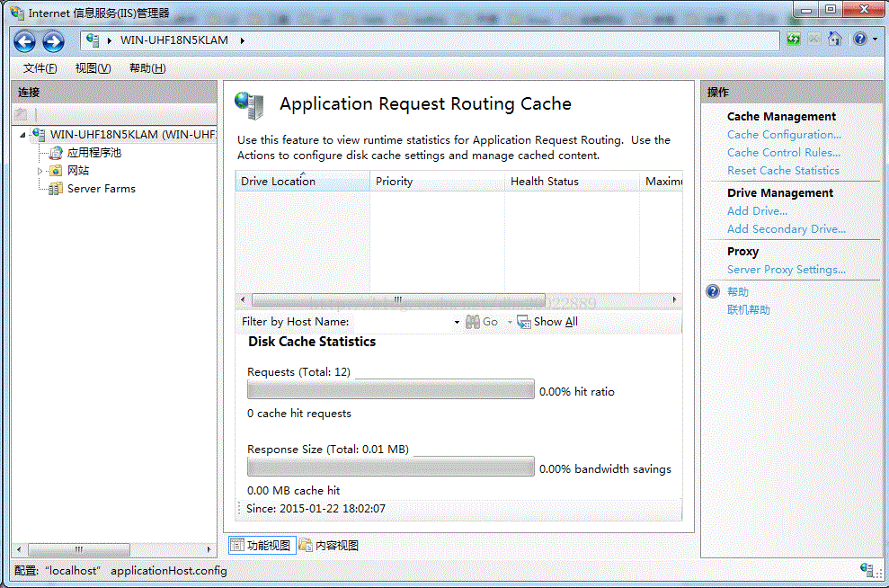Screen dimensions: 889x588
Task: Select the Server Farms tree item
Action: click(x=101, y=189)
